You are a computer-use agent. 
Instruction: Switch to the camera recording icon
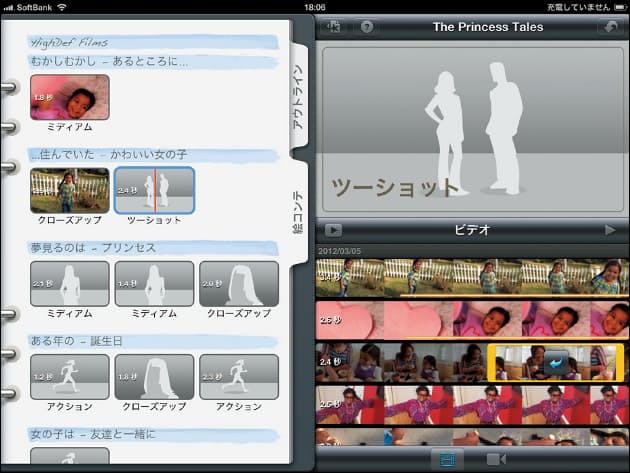497,459
